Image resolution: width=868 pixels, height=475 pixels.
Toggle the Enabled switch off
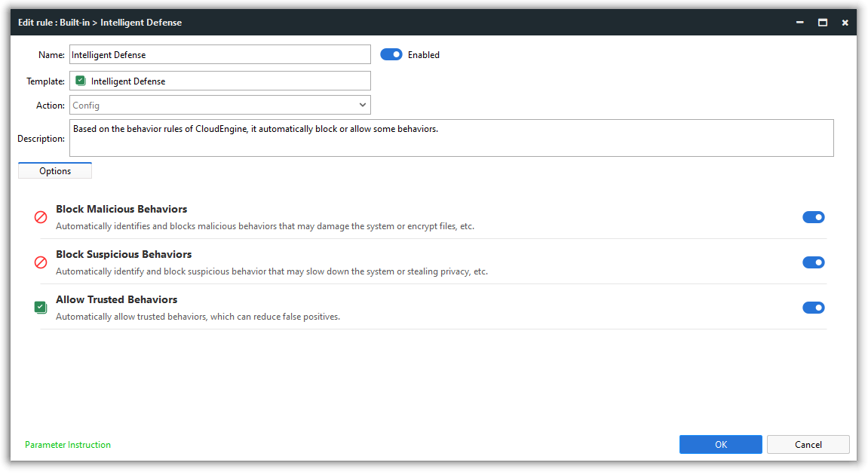coord(391,54)
